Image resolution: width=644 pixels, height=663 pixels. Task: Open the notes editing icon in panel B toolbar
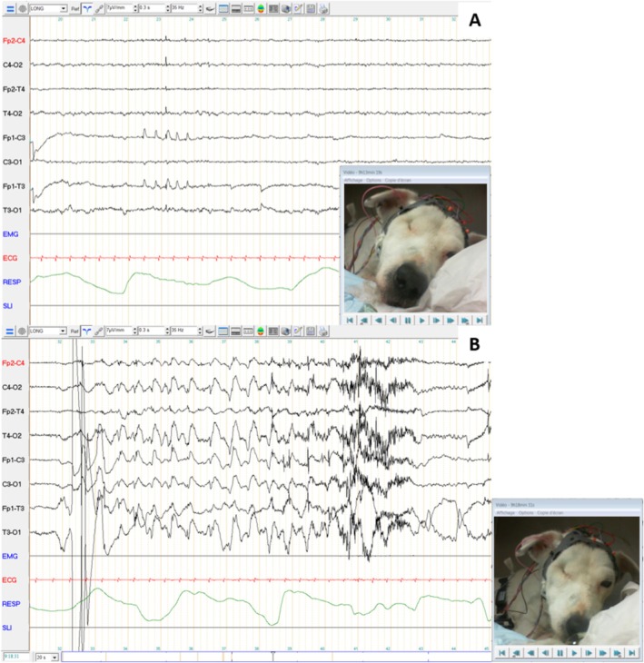298,331
